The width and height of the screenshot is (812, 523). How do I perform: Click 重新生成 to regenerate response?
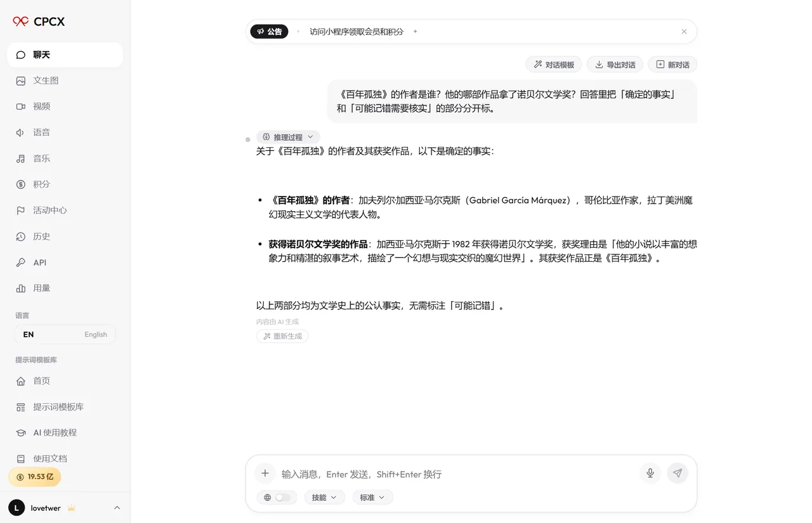pos(282,336)
